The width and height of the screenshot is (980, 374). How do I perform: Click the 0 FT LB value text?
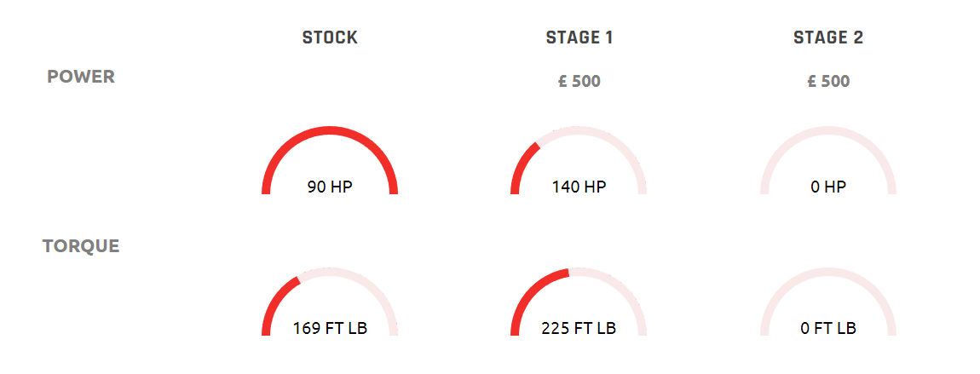[x=828, y=328]
